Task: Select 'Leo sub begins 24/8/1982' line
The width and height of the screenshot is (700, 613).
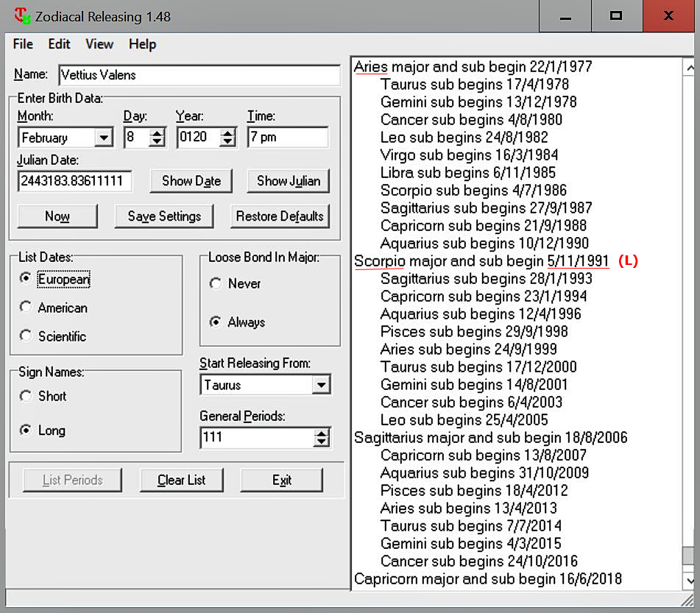Action: (464, 138)
